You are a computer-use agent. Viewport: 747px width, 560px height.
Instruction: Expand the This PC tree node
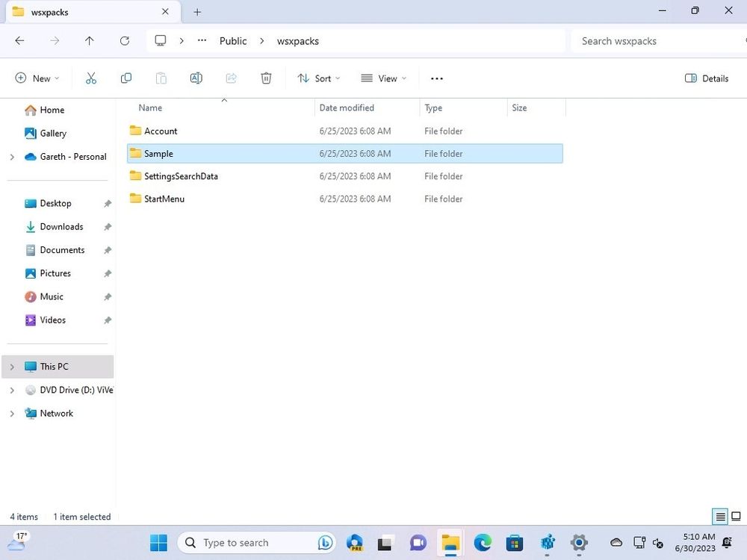click(12, 367)
